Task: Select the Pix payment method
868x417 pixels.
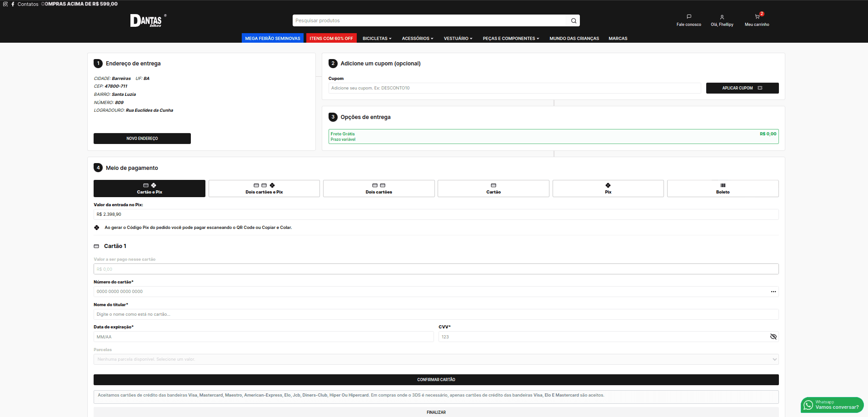Action: 608,189
